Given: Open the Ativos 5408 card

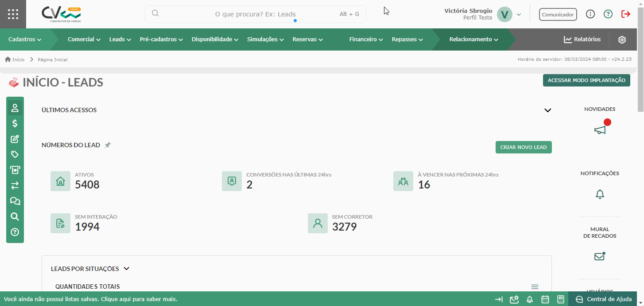Looking at the screenshot, I should [75, 181].
